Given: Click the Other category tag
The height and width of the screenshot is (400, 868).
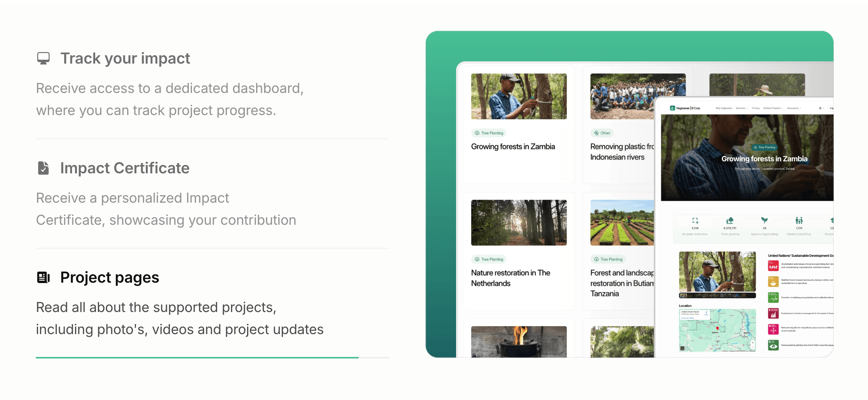Looking at the screenshot, I should click(602, 133).
